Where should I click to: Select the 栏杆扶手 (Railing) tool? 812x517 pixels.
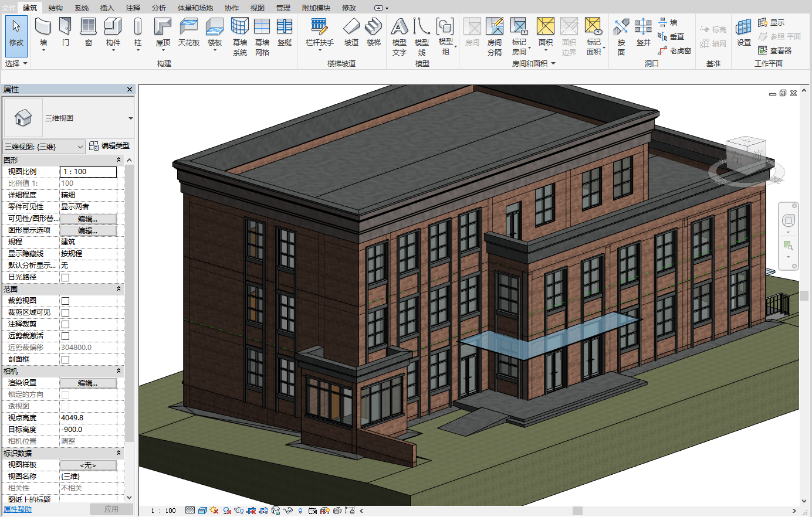pyautogui.click(x=320, y=33)
